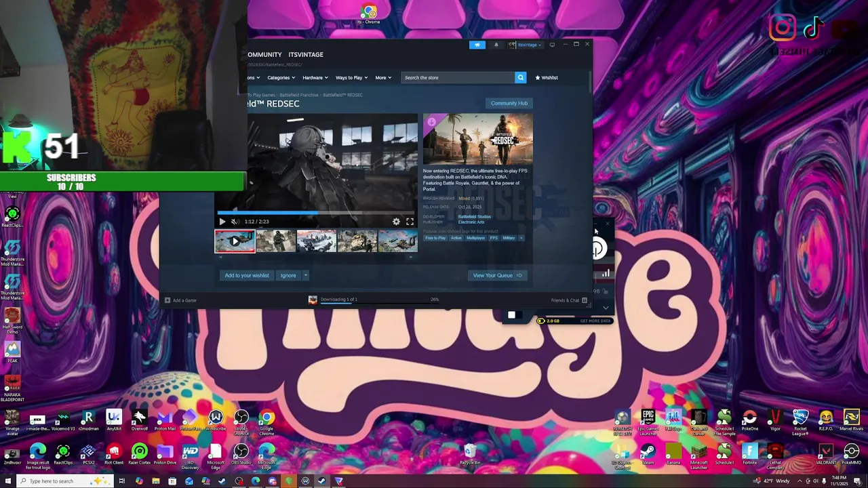
Task: Add REDSEC to your wishlist
Action: click(x=247, y=275)
